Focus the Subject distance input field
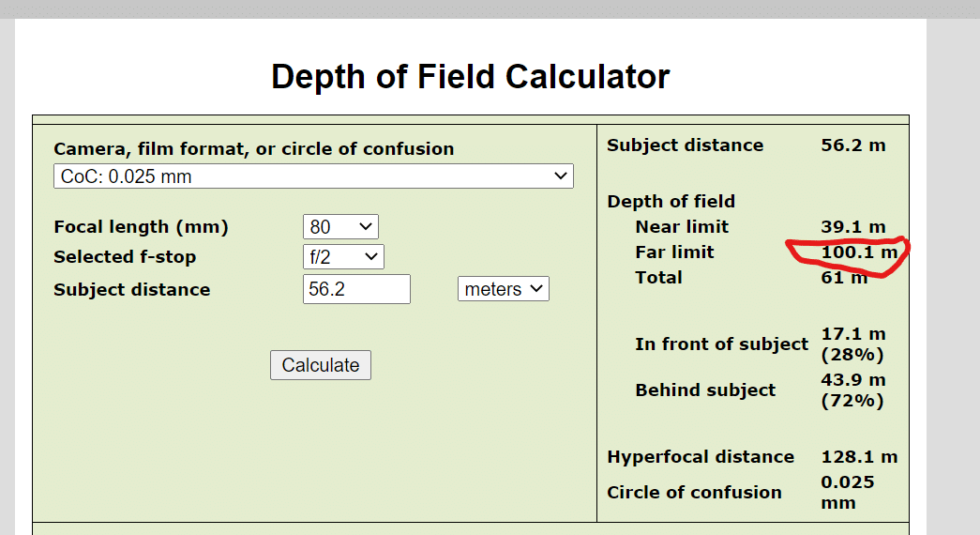 356,289
